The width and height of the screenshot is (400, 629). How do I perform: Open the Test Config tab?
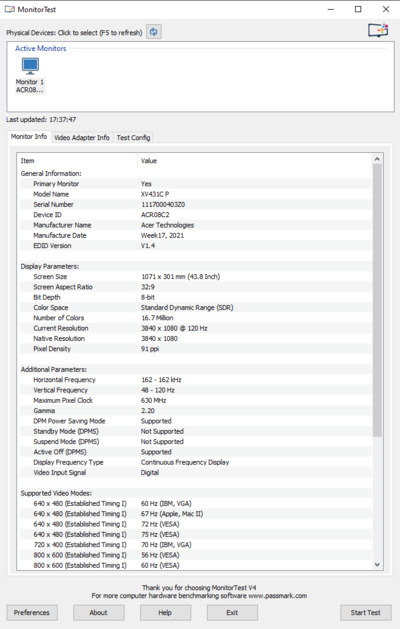[133, 138]
